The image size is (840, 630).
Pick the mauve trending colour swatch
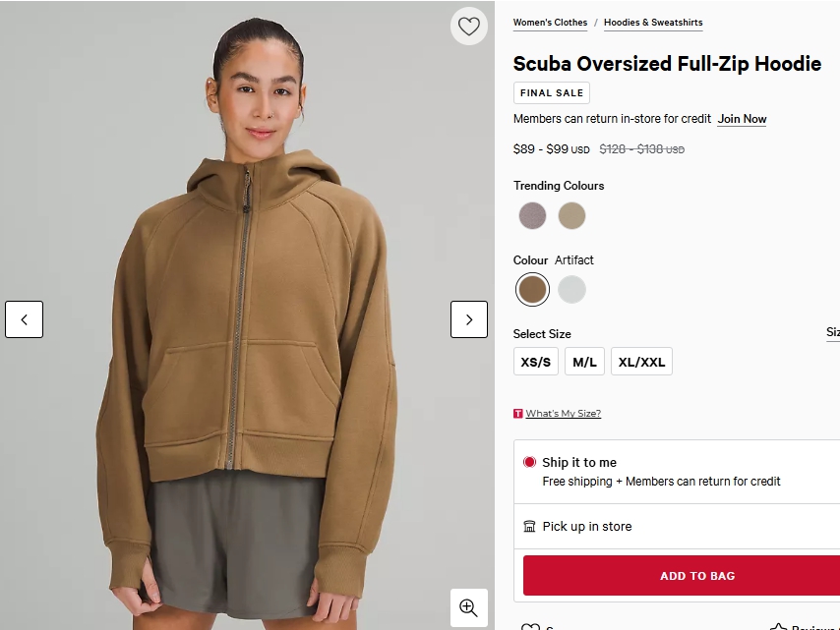click(532, 215)
